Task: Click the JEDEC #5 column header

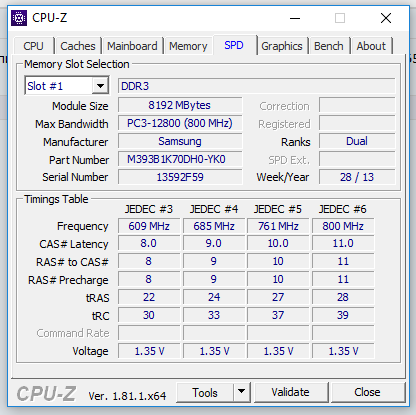Action: [x=278, y=209]
